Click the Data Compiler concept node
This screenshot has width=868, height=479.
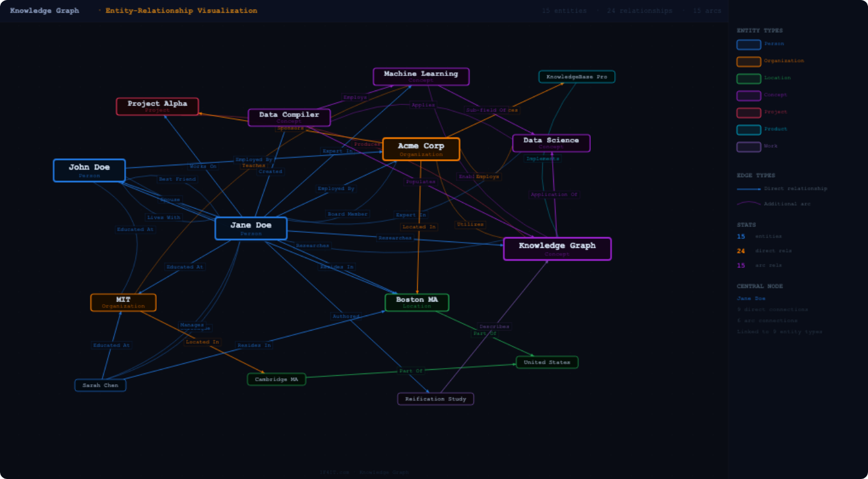pos(289,117)
